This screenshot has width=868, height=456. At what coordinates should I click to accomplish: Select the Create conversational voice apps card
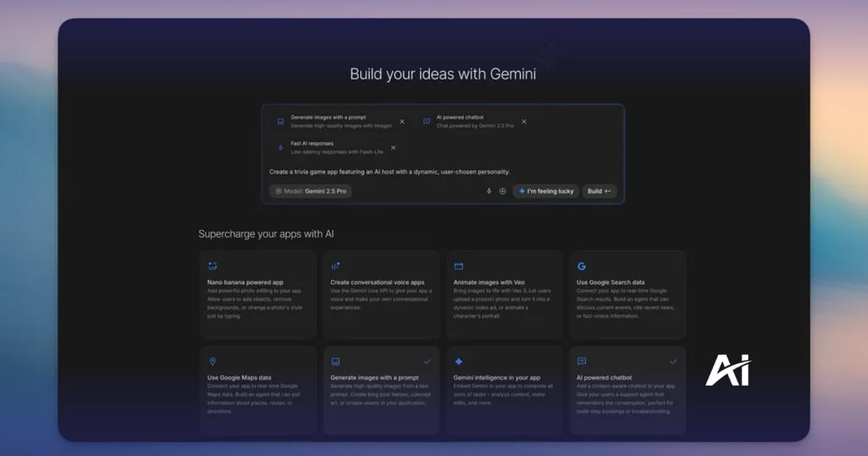(x=381, y=295)
